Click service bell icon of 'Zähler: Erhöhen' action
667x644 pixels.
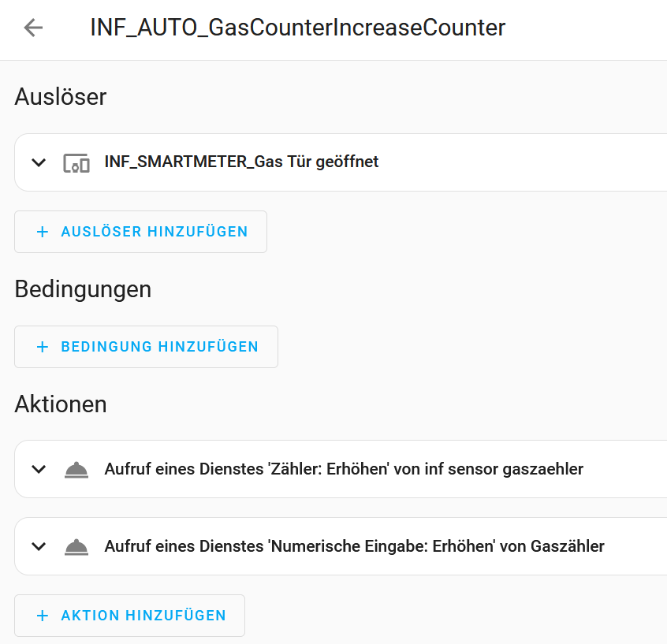76,470
